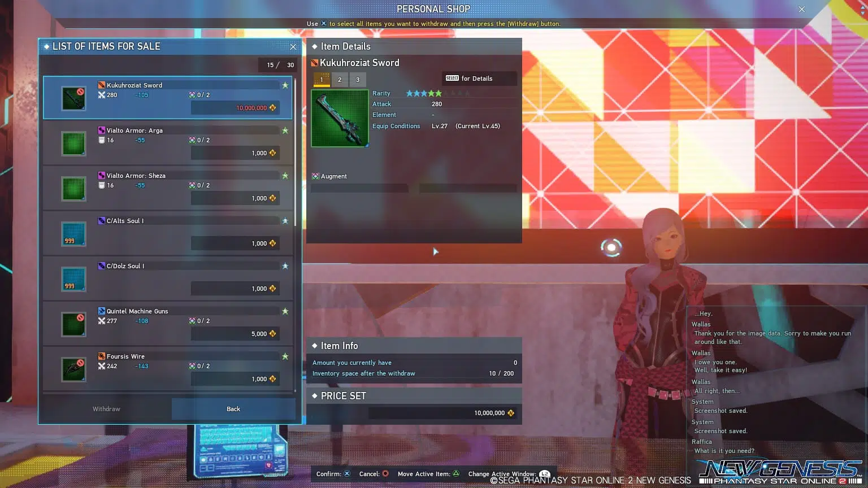Image resolution: width=868 pixels, height=488 pixels.
Task: Switch to Item Details tab 2
Action: click(340, 80)
